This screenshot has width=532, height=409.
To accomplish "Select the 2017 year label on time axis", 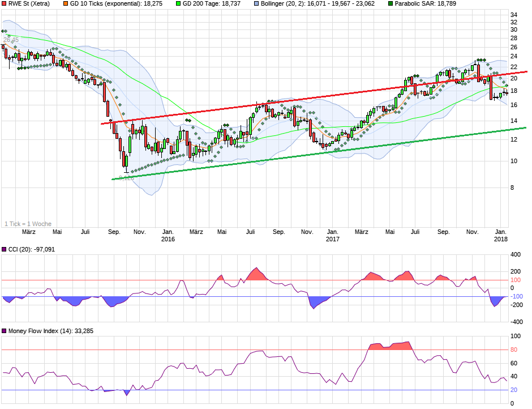I will [332, 239].
